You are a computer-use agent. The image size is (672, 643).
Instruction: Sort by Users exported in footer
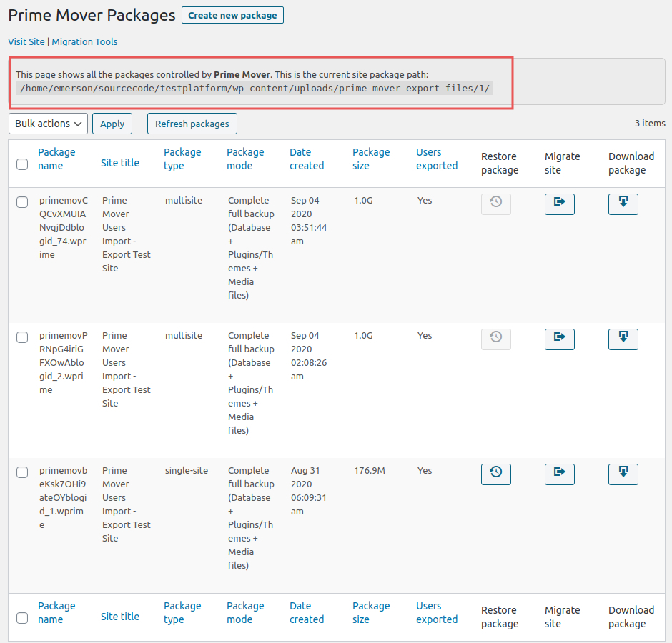437,612
